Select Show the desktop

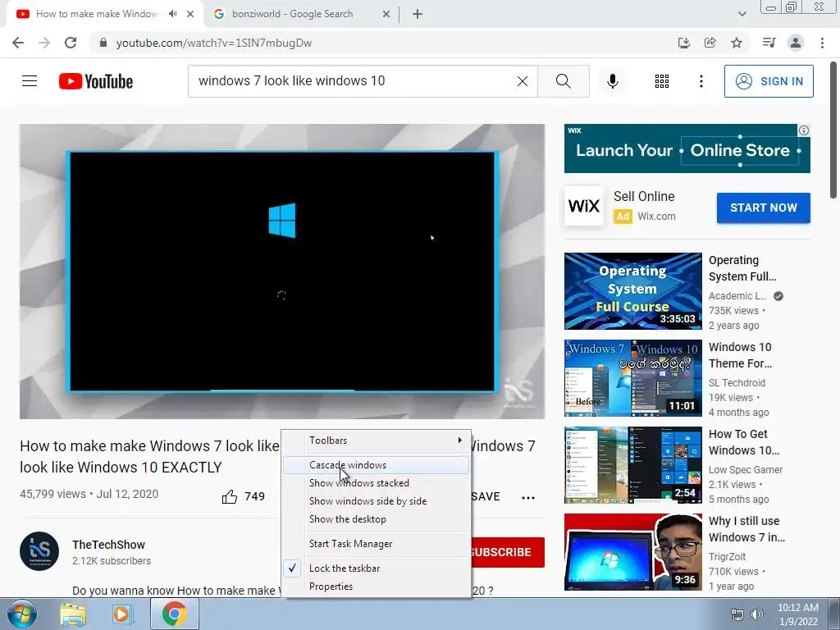point(376,519)
